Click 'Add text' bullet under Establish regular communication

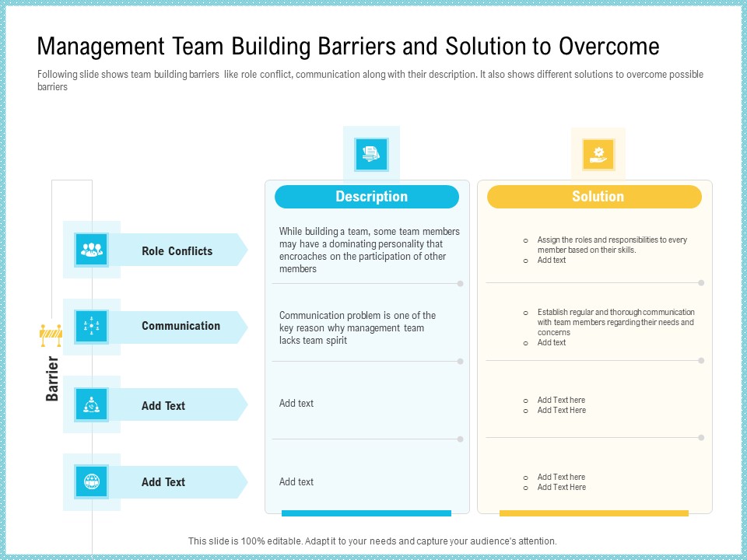click(551, 342)
